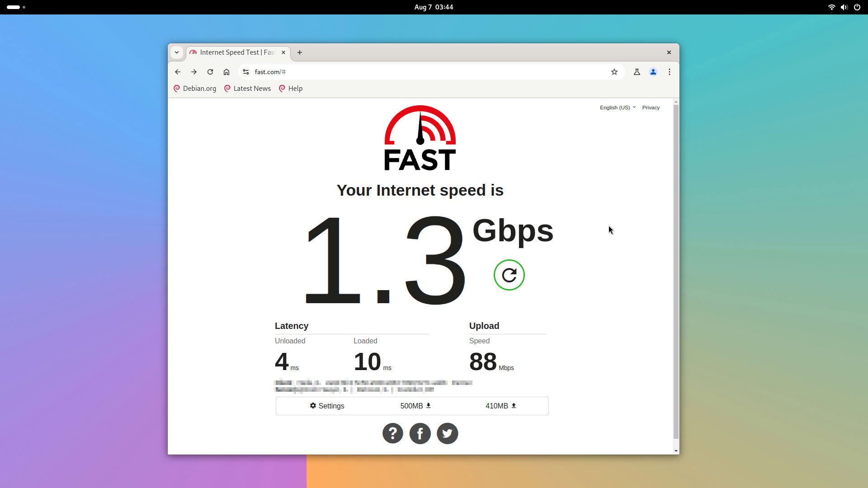The image size is (868, 488).
Task: Share results via Twitter icon
Action: coord(448,433)
